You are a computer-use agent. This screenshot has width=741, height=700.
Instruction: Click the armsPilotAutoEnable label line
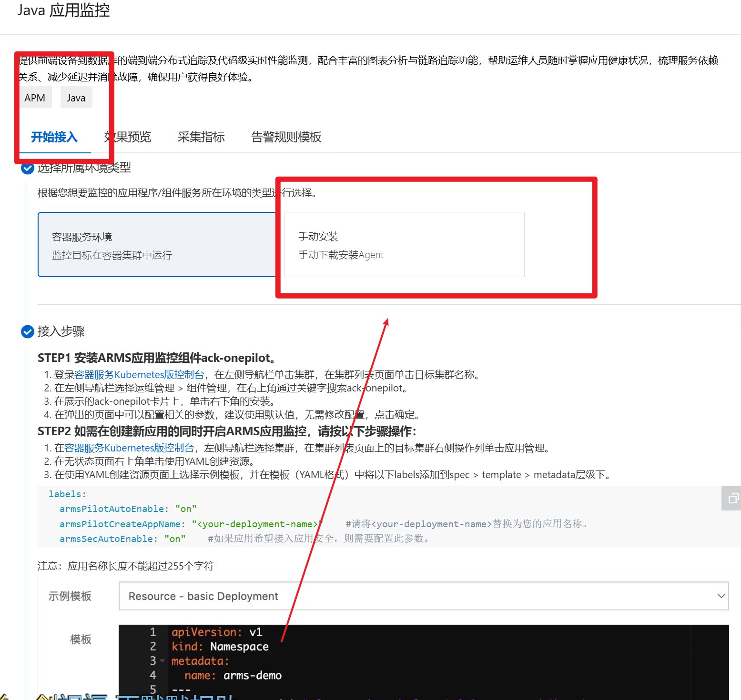[128, 509]
